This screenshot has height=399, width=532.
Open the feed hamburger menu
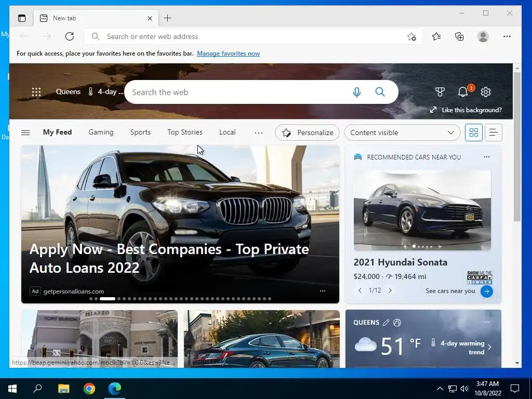coord(25,132)
